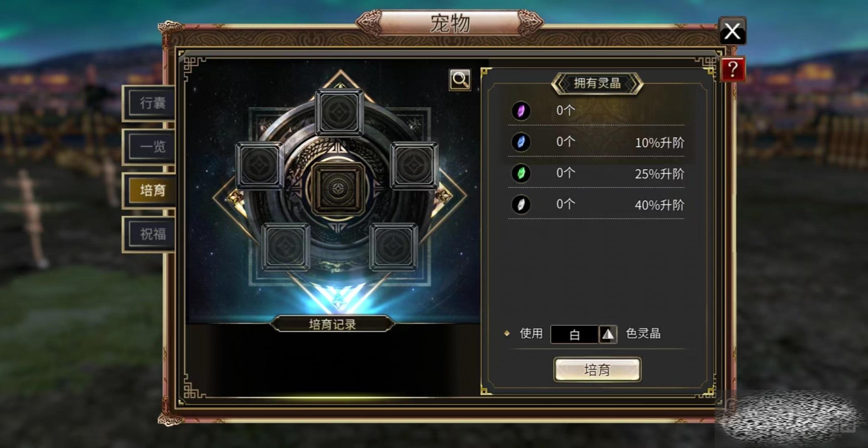Close the 宠物 window

[732, 31]
